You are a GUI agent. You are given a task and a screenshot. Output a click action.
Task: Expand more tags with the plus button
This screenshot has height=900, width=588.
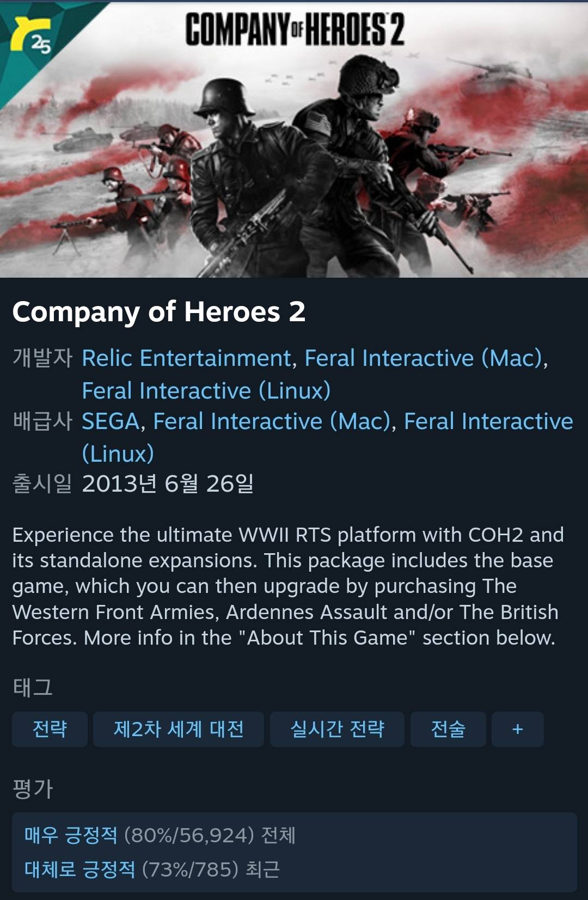point(517,729)
